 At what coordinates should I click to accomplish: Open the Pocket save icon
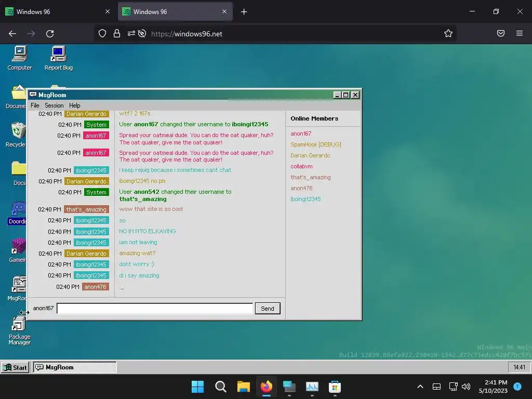click(501, 33)
